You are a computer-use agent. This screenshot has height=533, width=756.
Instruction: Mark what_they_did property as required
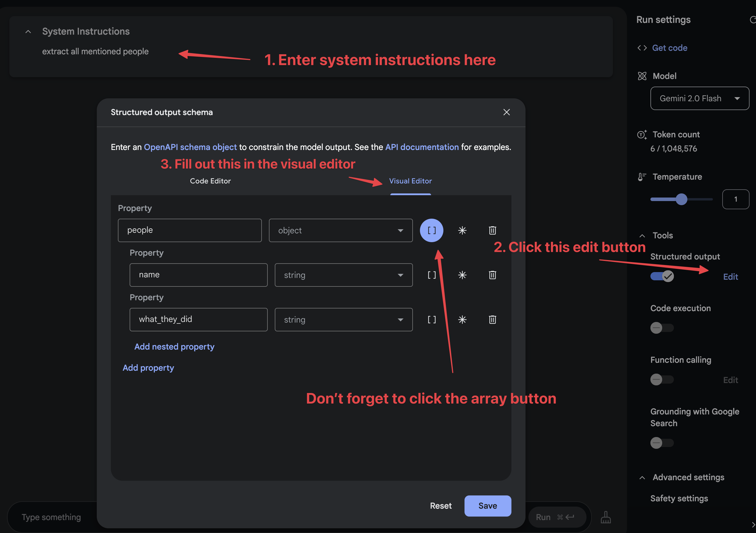(x=462, y=319)
